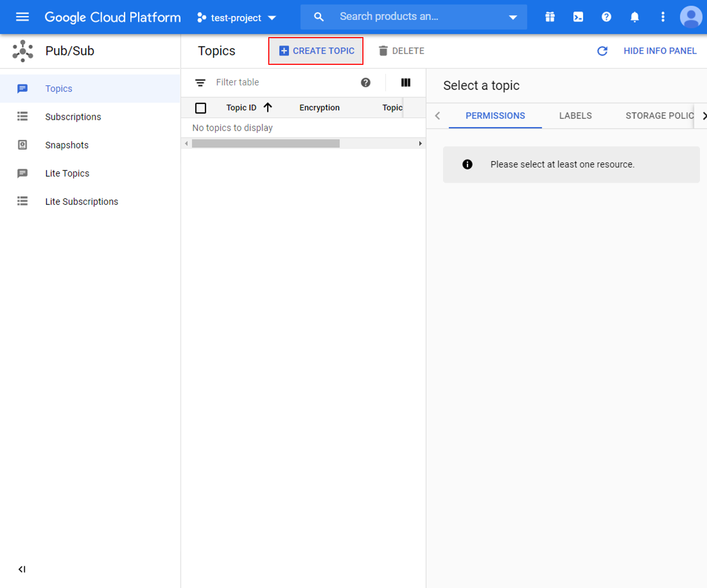Open the user account avatar

point(691,17)
